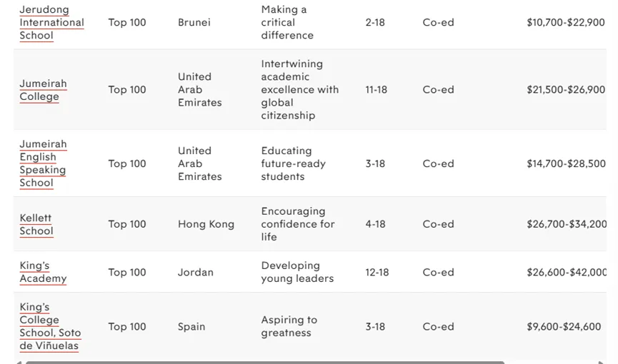The height and width of the screenshot is (364, 618).
Task: Click the $10,700-$22,900 fee cell
Action: pos(565,22)
